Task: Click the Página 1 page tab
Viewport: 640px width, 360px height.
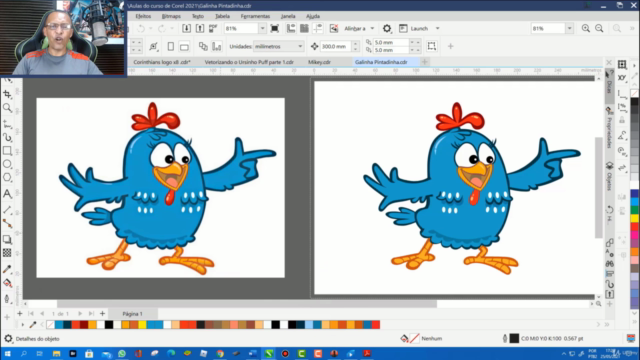Action: click(x=132, y=314)
